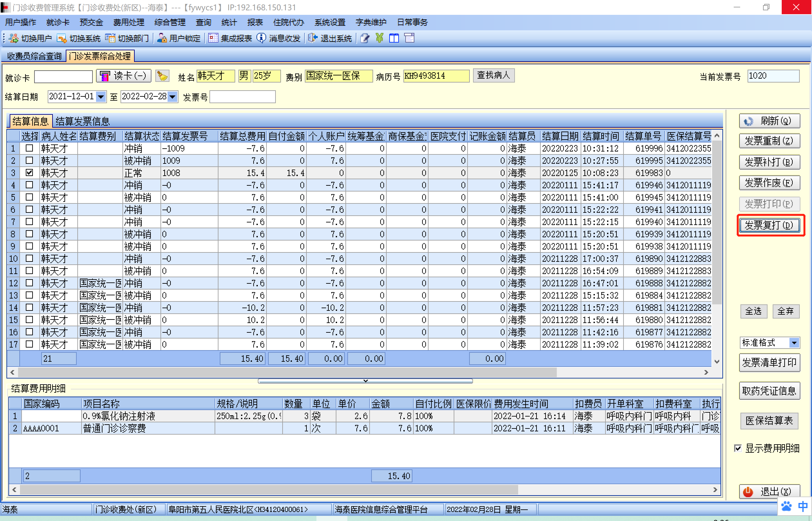The height and width of the screenshot is (521, 812).
Task: Expand the 标准格式 print format dropdown
Action: 794,343
